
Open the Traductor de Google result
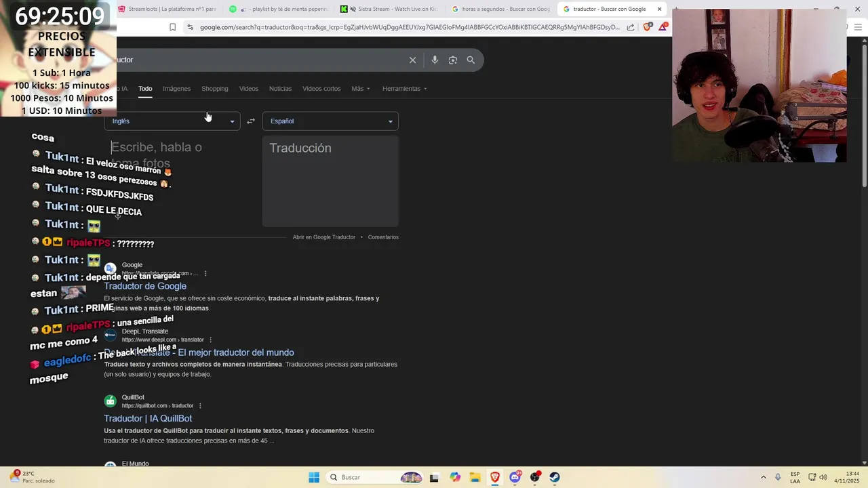pyautogui.click(x=145, y=286)
